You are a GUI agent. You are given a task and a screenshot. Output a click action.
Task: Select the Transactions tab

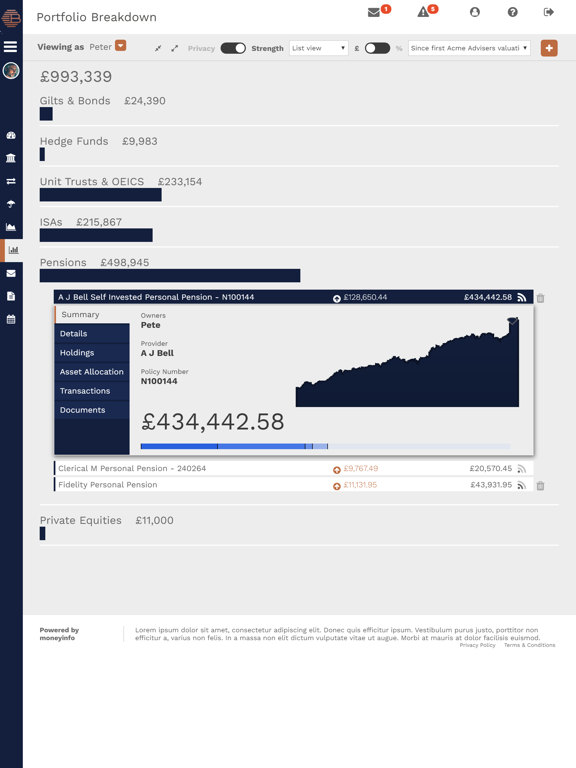pos(92,391)
